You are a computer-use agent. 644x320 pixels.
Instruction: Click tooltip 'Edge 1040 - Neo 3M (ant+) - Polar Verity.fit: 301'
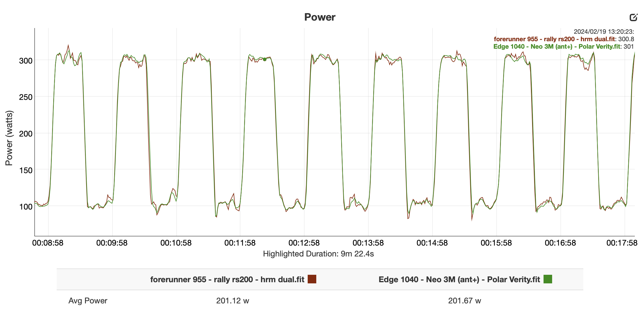pos(564,47)
